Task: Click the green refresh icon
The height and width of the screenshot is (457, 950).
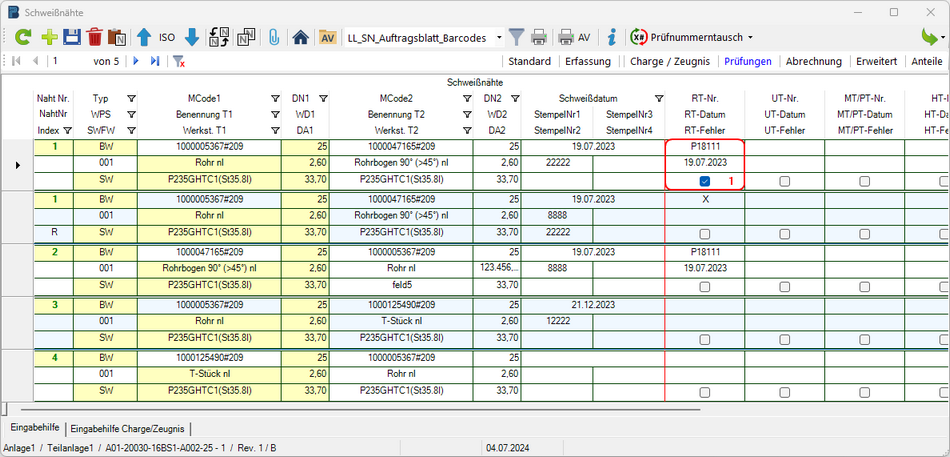Action: click(22, 37)
